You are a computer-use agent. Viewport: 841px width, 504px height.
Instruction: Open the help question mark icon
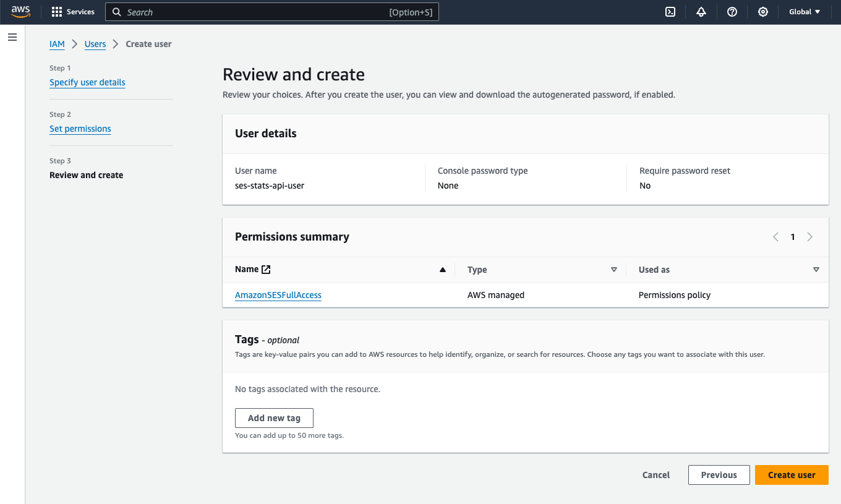pos(732,12)
